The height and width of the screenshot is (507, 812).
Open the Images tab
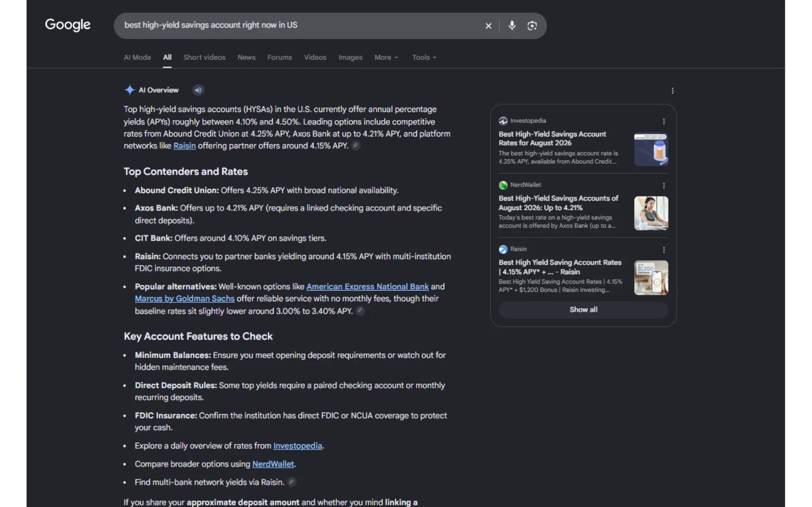(350, 57)
